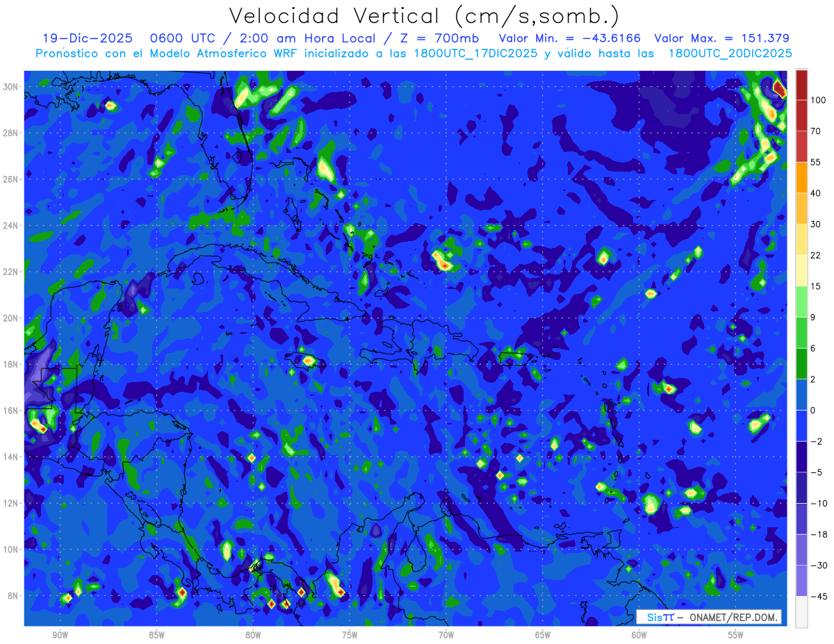Click the legend band between -18 and -10
834x644 pixels.
tap(801, 518)
